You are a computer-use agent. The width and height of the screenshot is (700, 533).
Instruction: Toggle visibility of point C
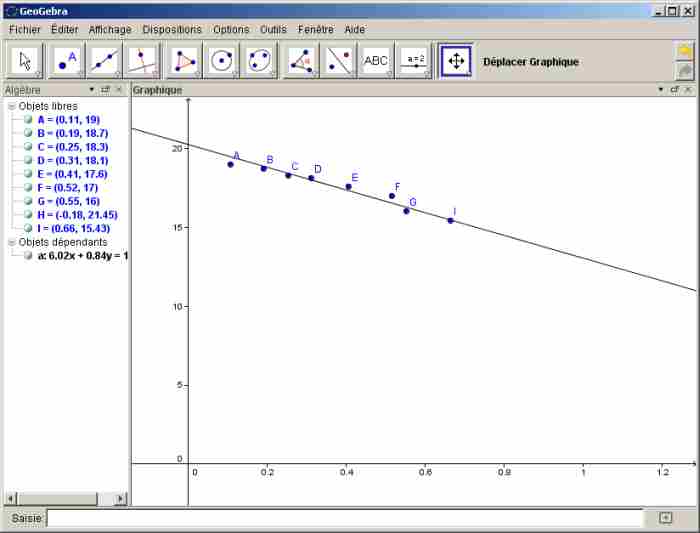28,146
